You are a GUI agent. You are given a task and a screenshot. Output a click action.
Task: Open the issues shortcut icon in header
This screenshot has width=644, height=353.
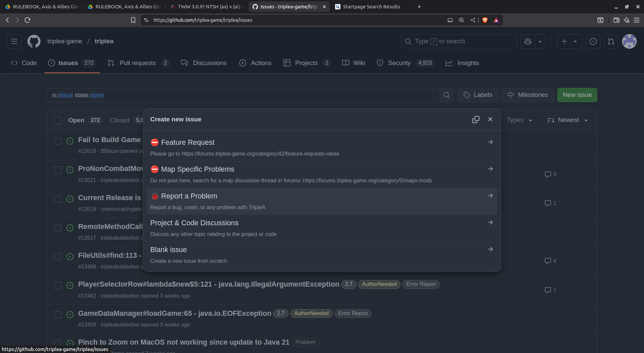pos(593,41)
